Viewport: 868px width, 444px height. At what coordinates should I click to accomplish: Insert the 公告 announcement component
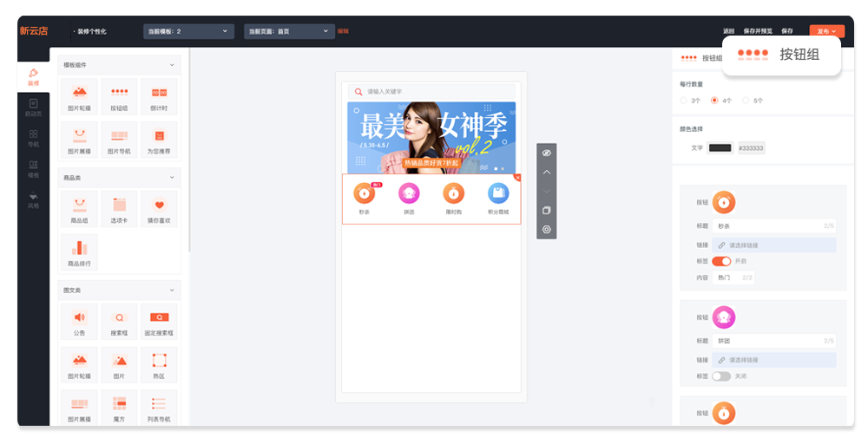[x=79, y=321]
